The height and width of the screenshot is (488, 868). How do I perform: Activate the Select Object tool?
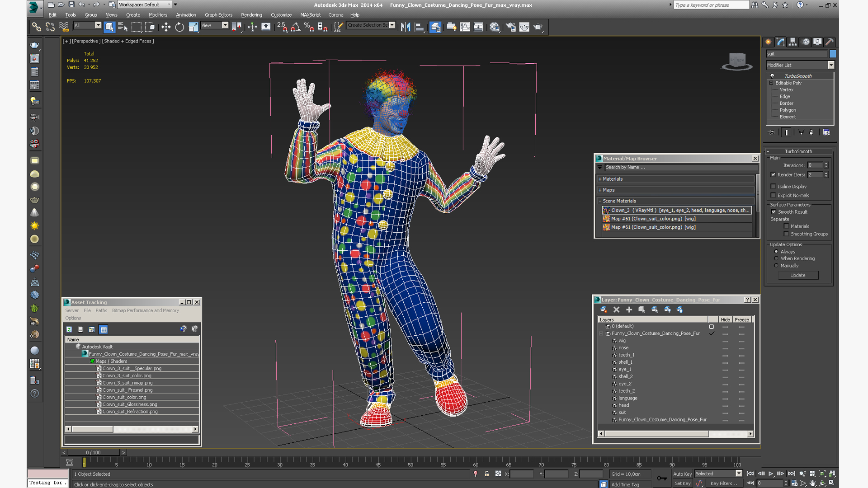coord(109,27)
